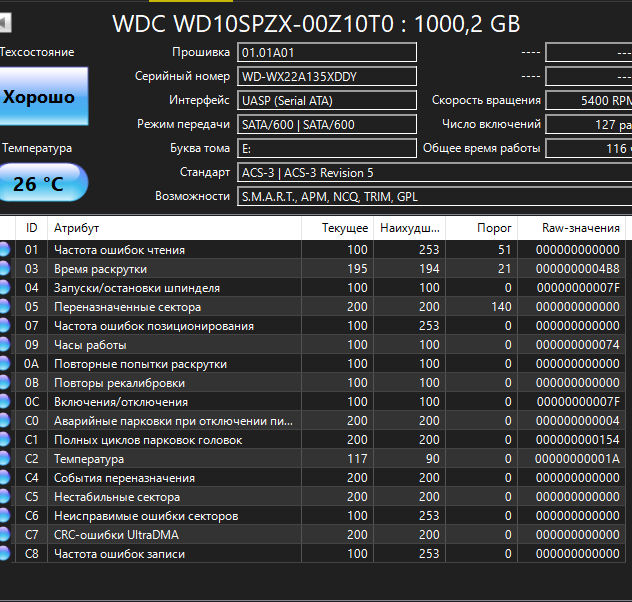Click the status orb for Часы работы
Screen dimensions: 632x602
pyautogui.click(x=4, y=345)
